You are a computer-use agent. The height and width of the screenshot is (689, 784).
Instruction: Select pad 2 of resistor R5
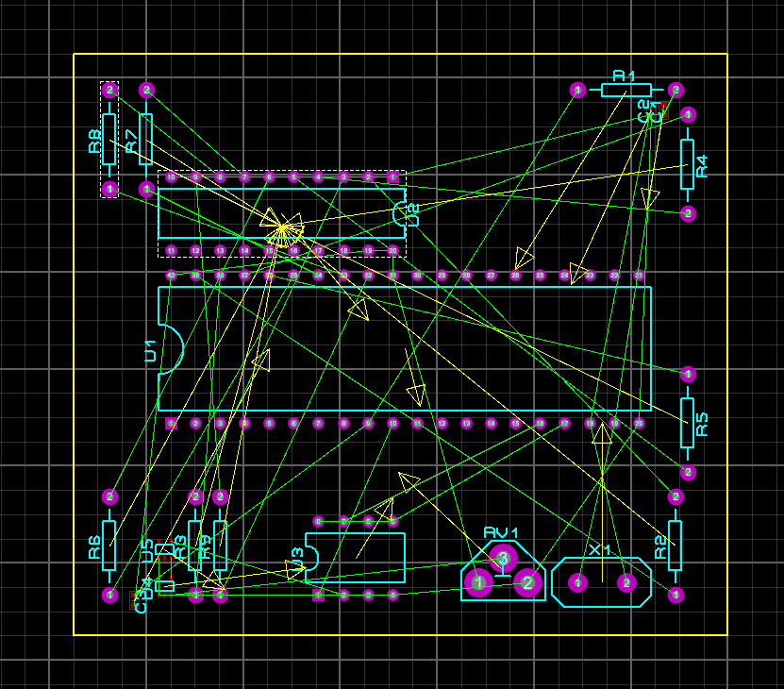tap(688, 472)
